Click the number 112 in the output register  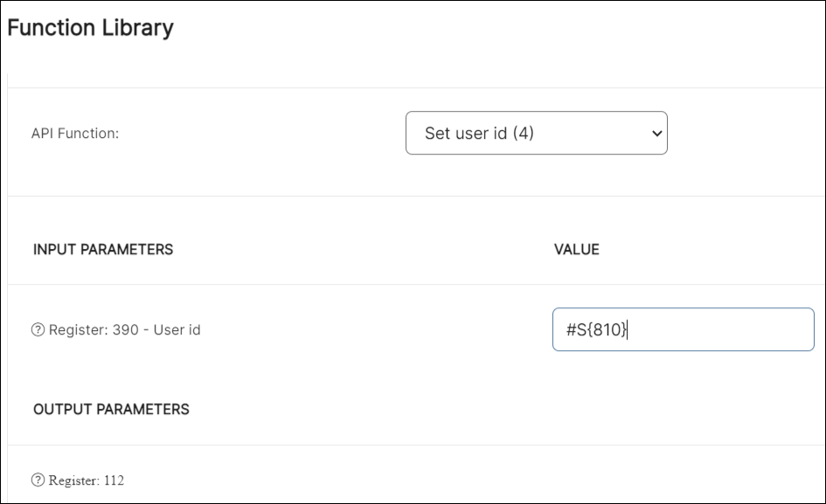[114, 480]
